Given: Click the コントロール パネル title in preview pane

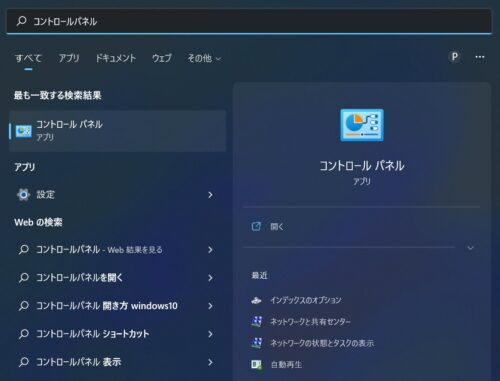Looking at the screenshot, I should [x=362, y=166].
